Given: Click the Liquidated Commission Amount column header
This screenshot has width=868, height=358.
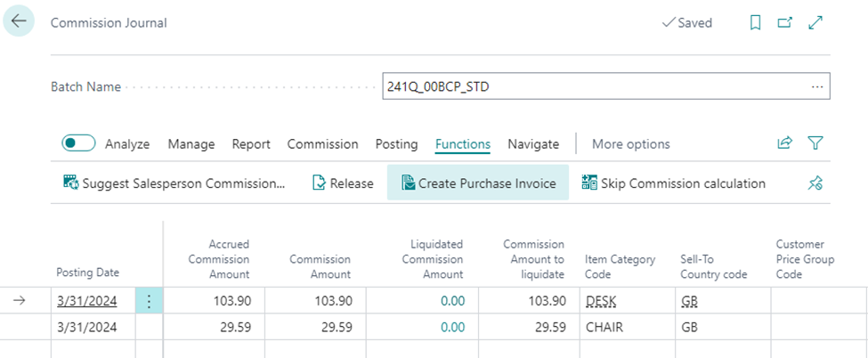Looking at the screenshot, I should coord(433,259).
